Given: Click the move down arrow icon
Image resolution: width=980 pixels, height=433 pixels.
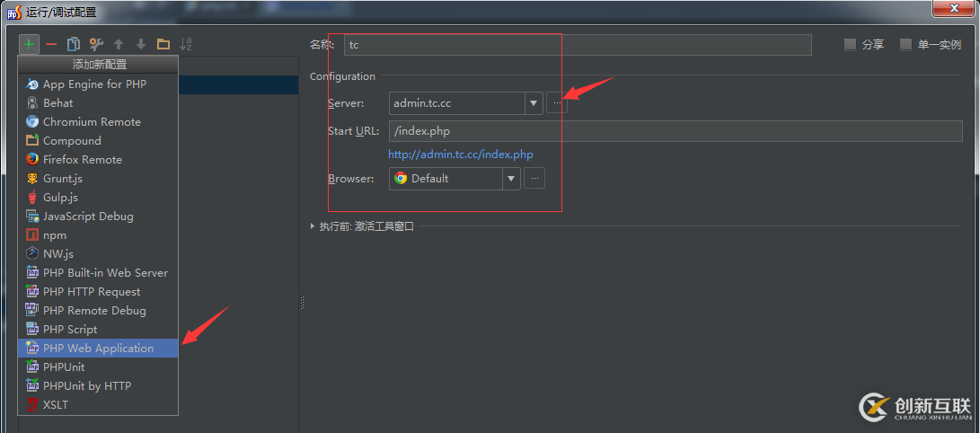Looking at the screenshot, I should tap(141, 44).
